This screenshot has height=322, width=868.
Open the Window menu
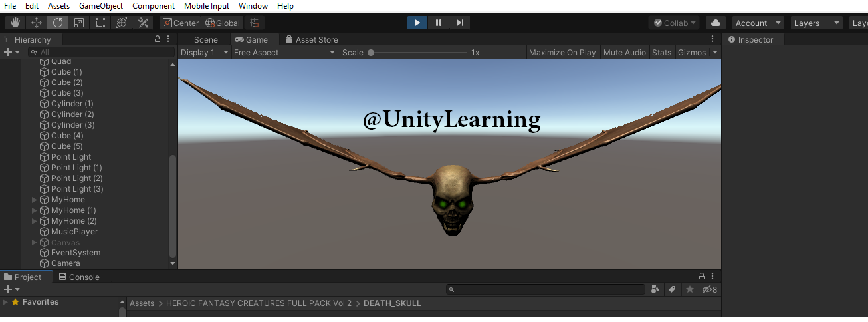click(x=253, y=6)
